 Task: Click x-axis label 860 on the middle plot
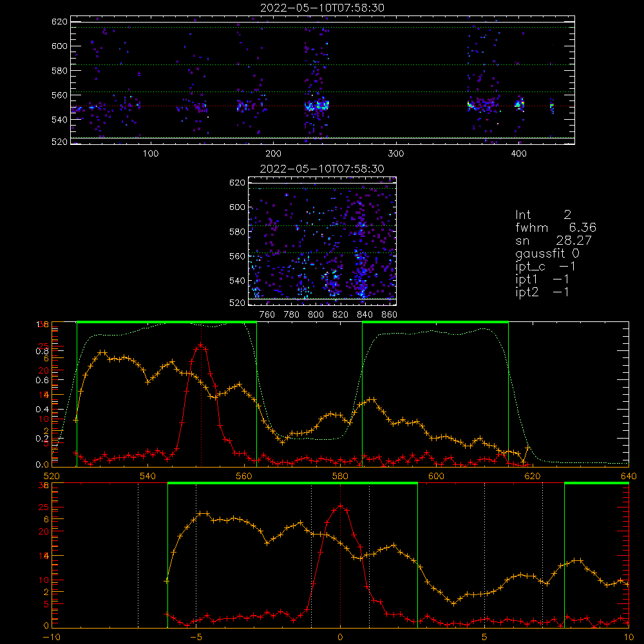click(x=390, y=315)
